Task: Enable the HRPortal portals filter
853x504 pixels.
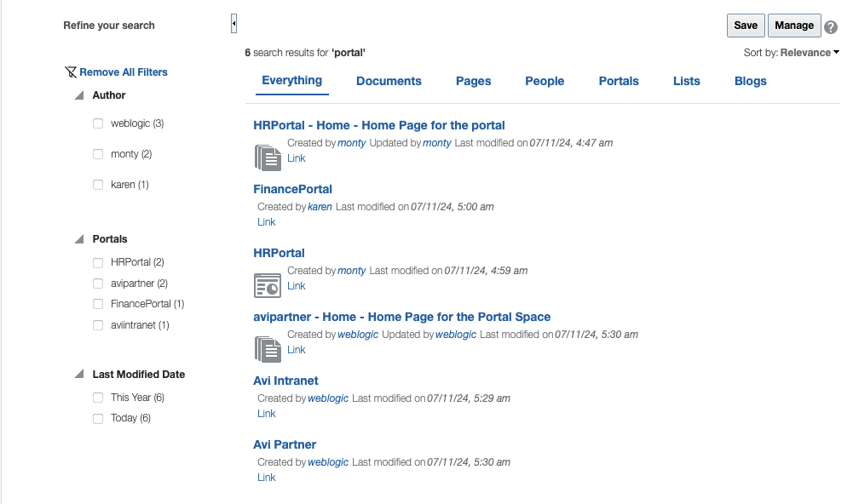Action: coord(98,262)
